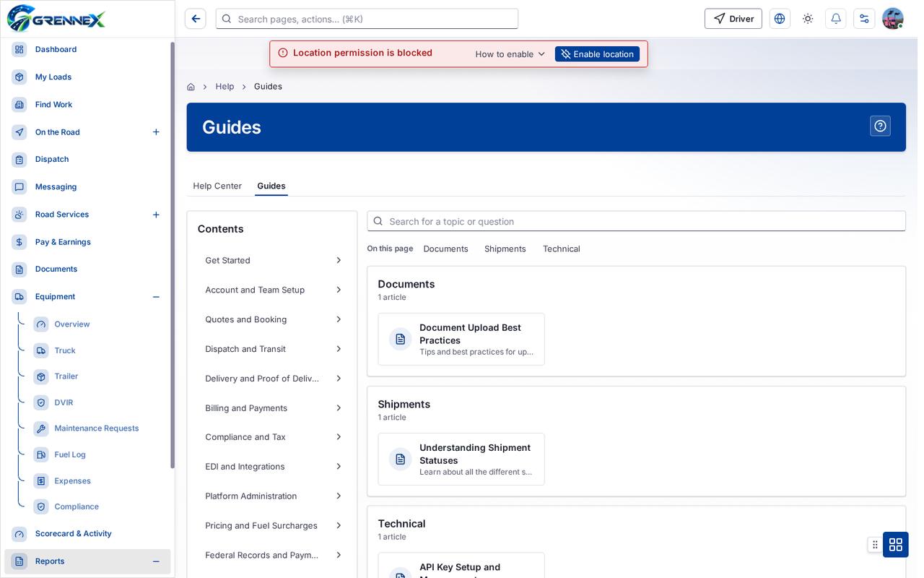
Task: Collapse the Equipment submenu
Action: pos(156,297)
